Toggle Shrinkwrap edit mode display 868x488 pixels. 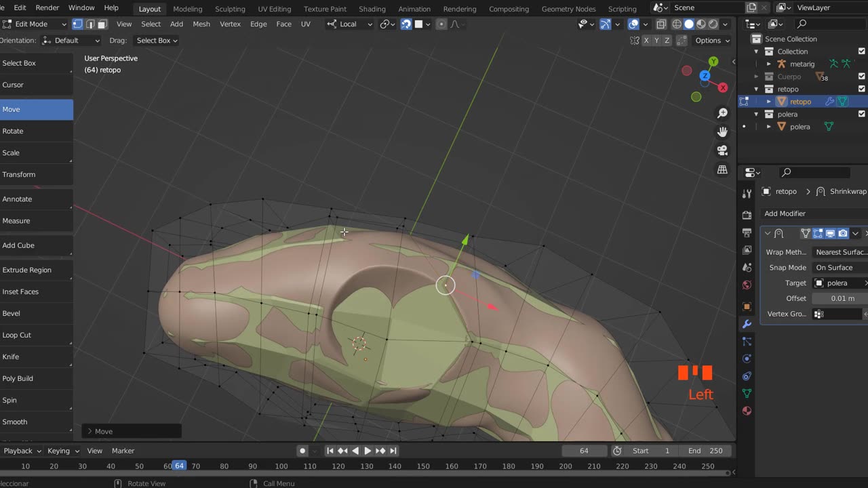click(x=818, y=233)
